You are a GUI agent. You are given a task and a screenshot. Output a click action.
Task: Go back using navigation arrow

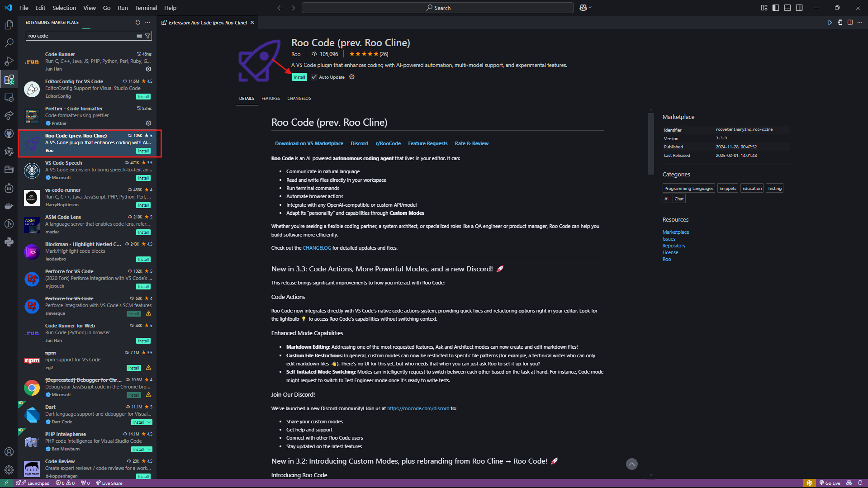coord(280,8)
